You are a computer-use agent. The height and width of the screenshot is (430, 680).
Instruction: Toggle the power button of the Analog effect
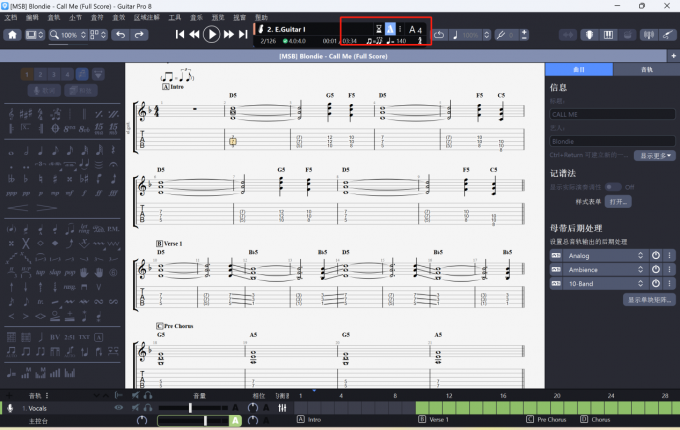tap(656, 255)
